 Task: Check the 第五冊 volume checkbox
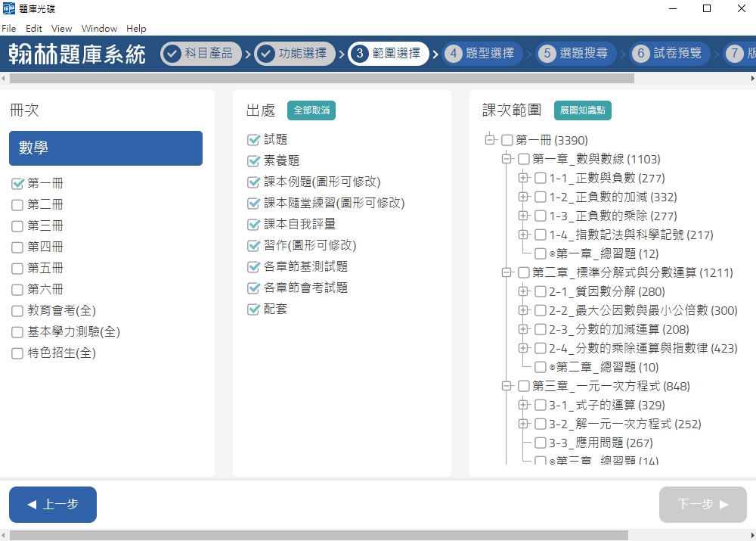click(x=17, y=269)
